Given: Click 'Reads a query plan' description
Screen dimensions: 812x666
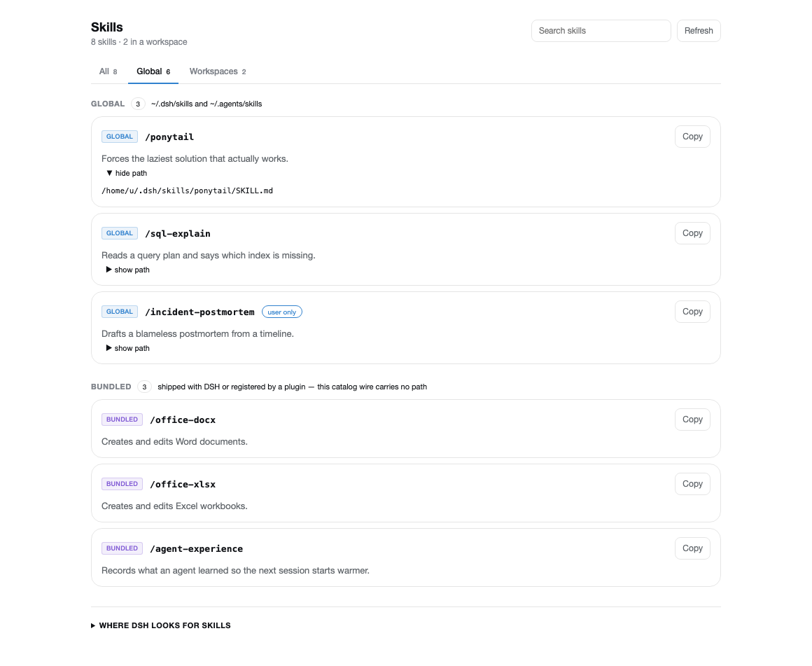Looking at the screenshot, I should [208, 256].
